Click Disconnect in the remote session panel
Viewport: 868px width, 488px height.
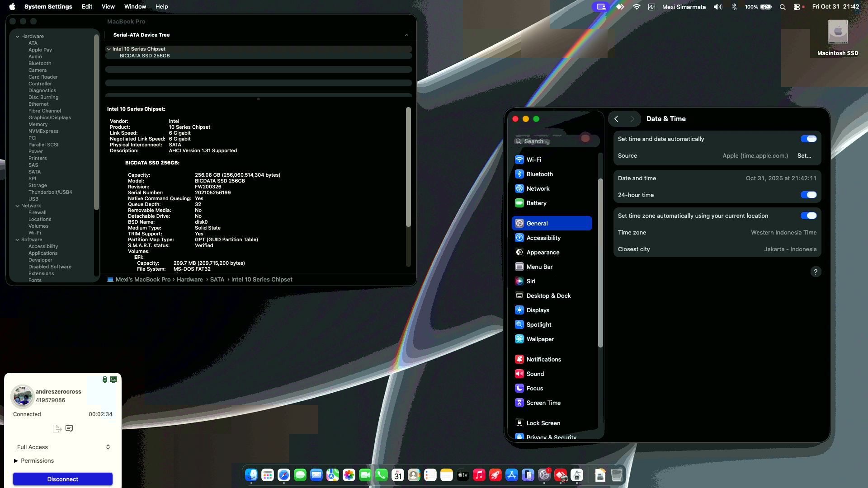63,479
